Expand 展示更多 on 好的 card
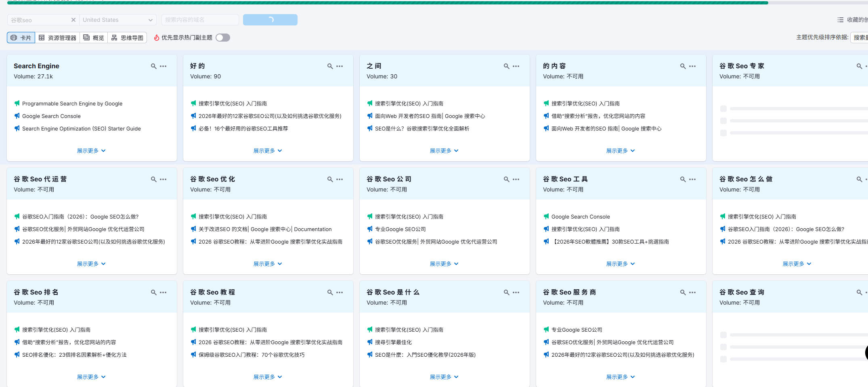868x387 pixels. [x=268, y=151]
